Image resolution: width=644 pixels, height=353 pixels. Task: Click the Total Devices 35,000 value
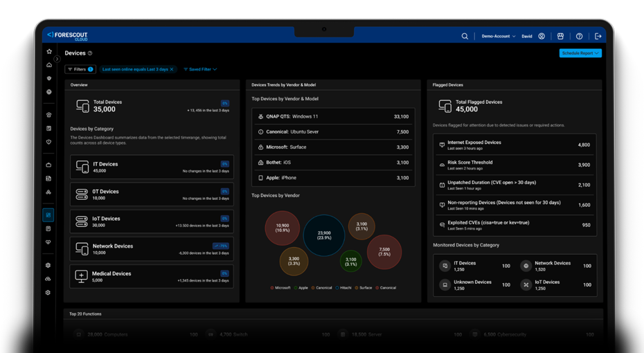coord(105,109)
